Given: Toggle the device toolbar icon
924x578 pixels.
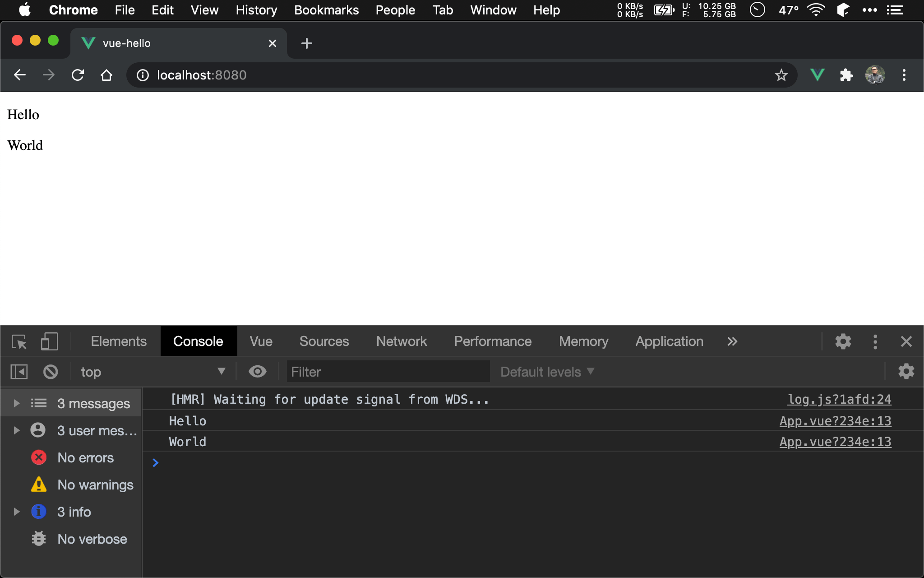Looking at the screenshot, I should tap(49, 342).
